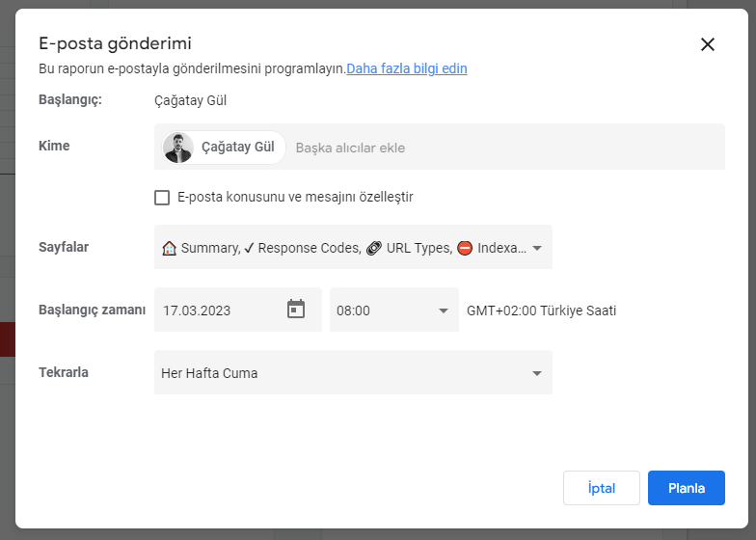Click the red no-entry Indexability icon
Viewport: 756px width, 540px height.
(x=465, y=249)
